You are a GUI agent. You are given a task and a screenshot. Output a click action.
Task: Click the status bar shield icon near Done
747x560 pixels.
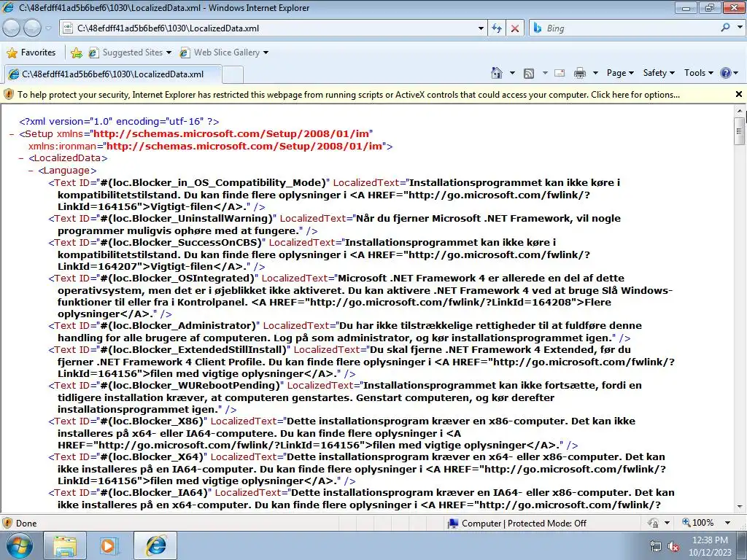(7, 524)
